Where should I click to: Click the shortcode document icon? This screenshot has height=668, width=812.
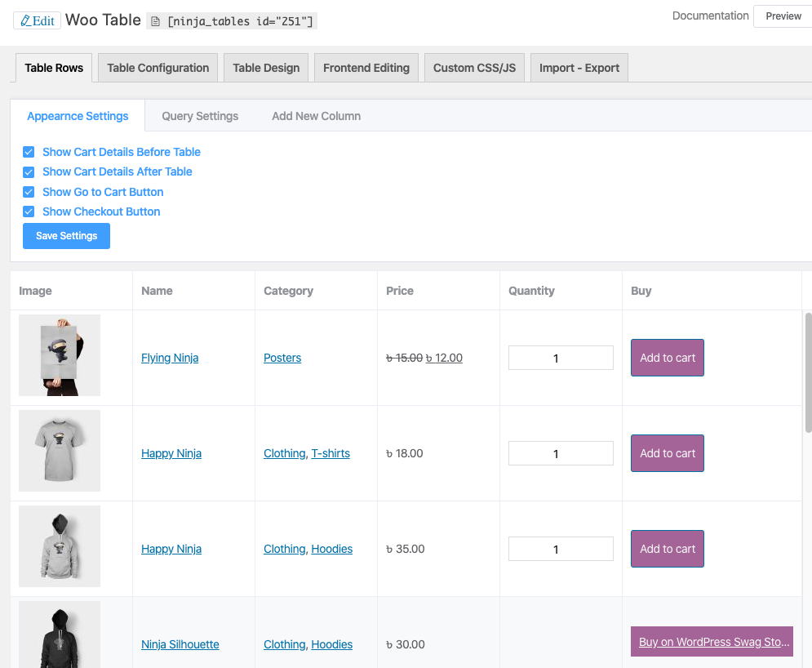coord(156,21)
